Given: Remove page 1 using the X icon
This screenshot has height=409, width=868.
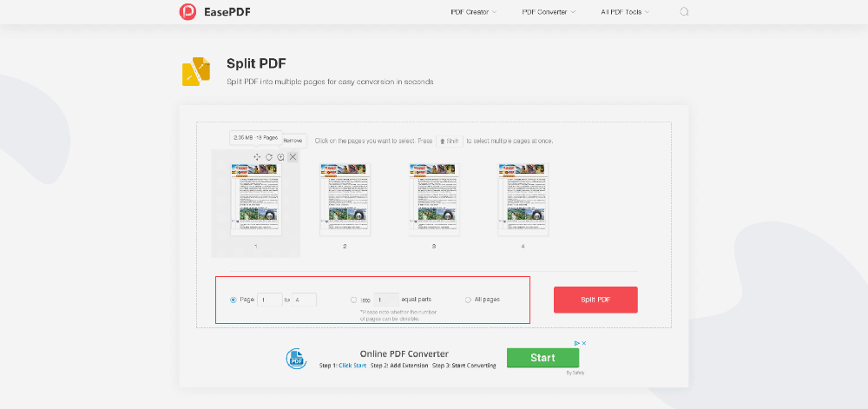Looking at the screenshot, I should point(293,157).
